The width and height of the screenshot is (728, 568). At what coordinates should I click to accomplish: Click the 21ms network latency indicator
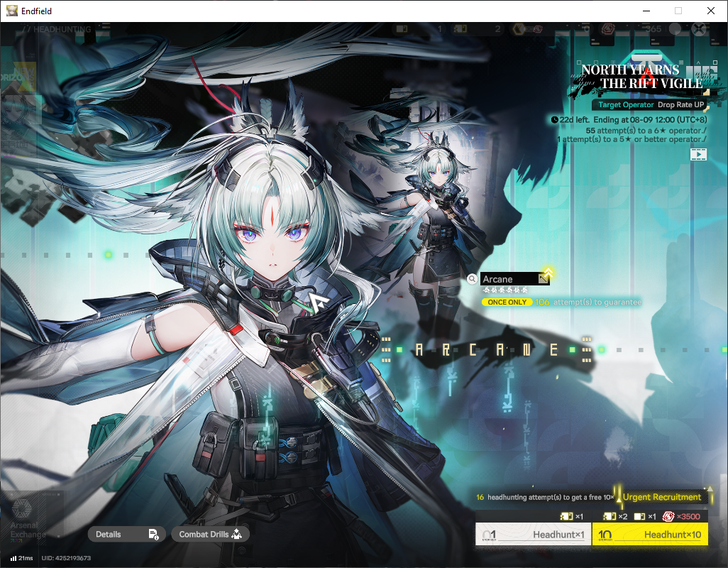pyautogui.click(x=22, y=558)
